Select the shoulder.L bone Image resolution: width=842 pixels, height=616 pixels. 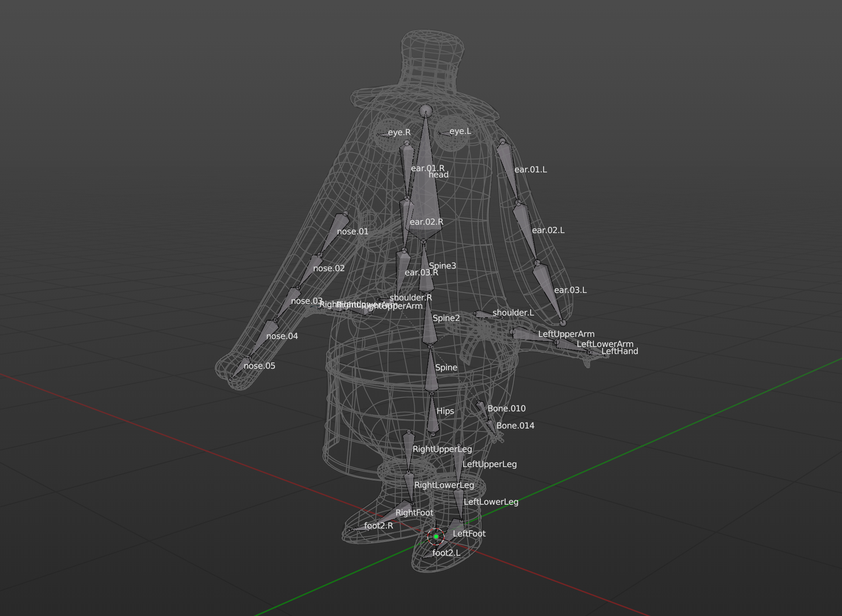coord(488,315)
